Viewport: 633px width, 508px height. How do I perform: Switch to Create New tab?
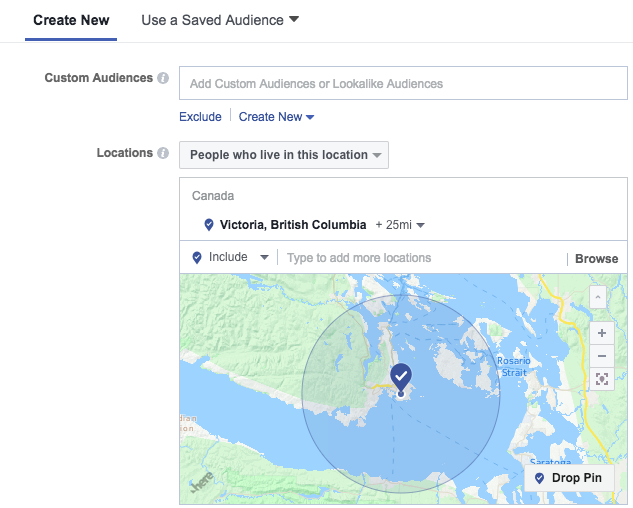point(71,20)
